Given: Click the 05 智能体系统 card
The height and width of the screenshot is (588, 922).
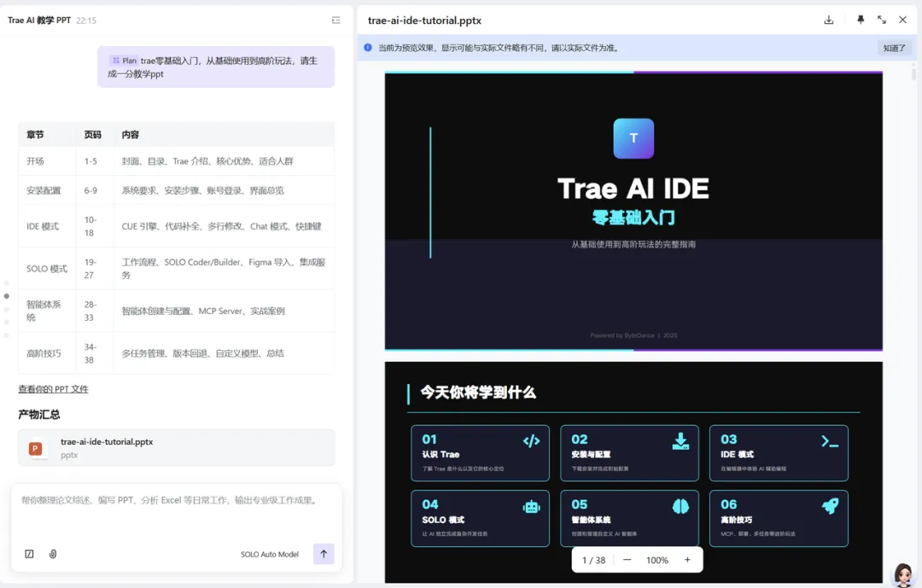Looking at the screenshot, I should (x=629, y=519).
